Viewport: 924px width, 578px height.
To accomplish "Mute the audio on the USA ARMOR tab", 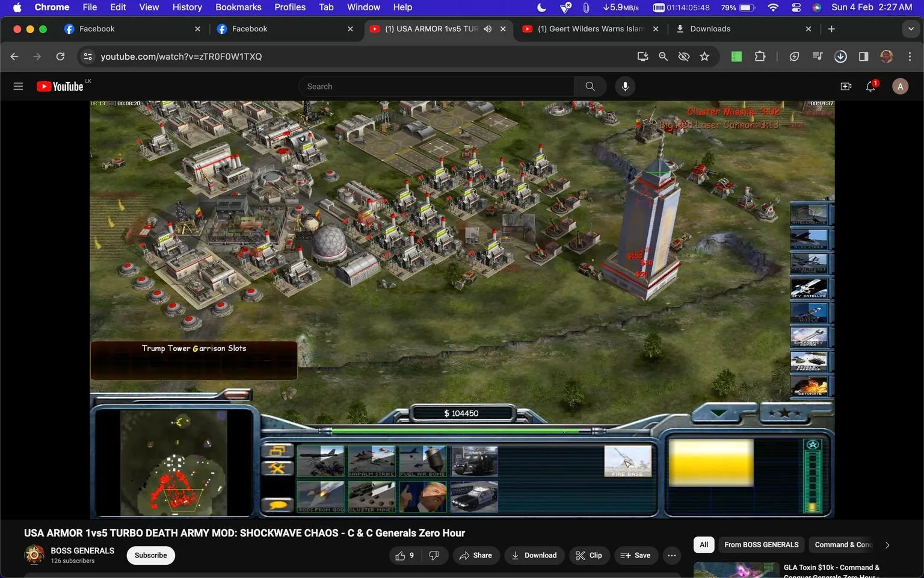I will click(x=487, y=29).
